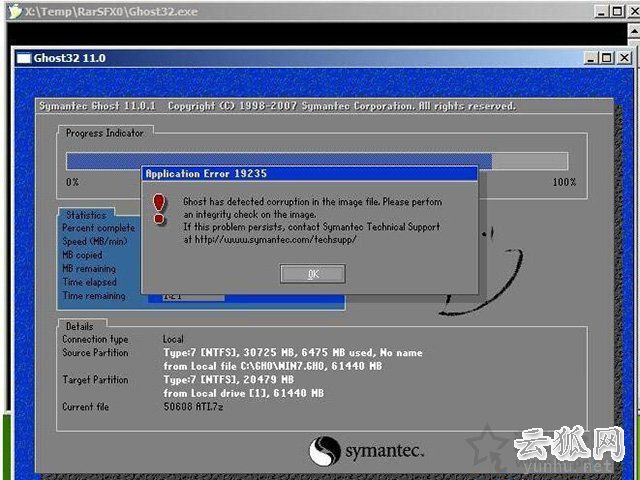Click the Symantec Ghost 11.0.1 copyright header
Image resolution: width=640 pixels, height=480 pixels.
click(x=278, y=106)
